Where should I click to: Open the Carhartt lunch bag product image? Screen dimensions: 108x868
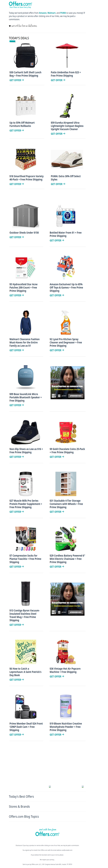(26, 56)
